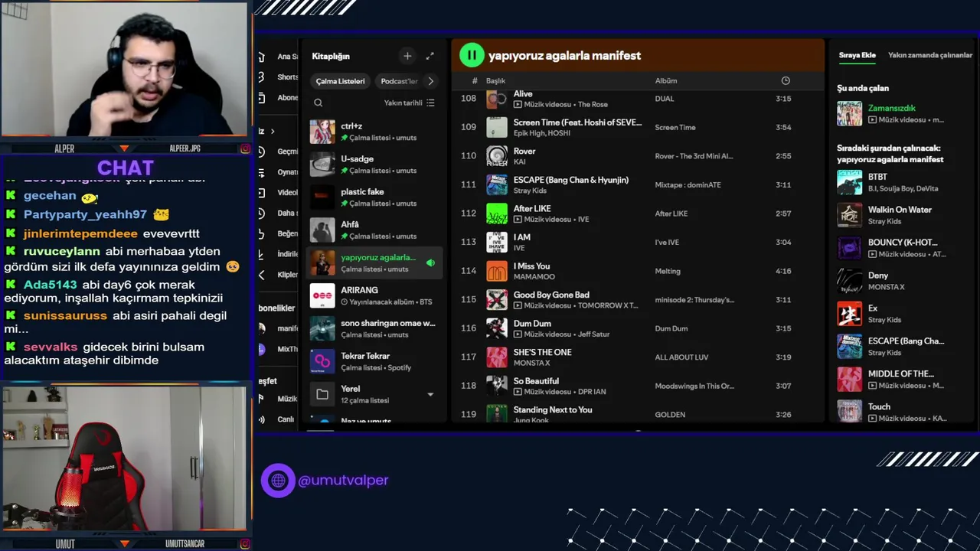This screenshot has width=980, height=551.
Task: Select BOUNCY (K-HOT... in the queue
Action: (x=903, y=243)
